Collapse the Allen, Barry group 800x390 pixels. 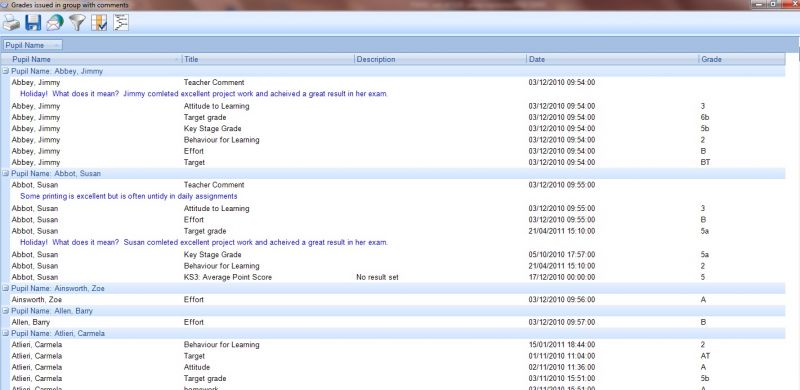6,311
